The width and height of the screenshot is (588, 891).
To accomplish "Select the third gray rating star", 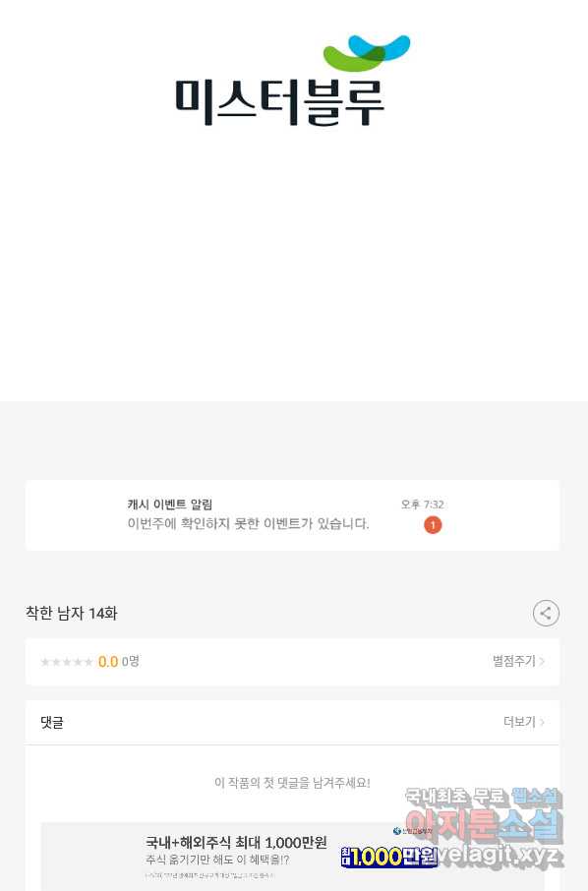I will 67,662.
